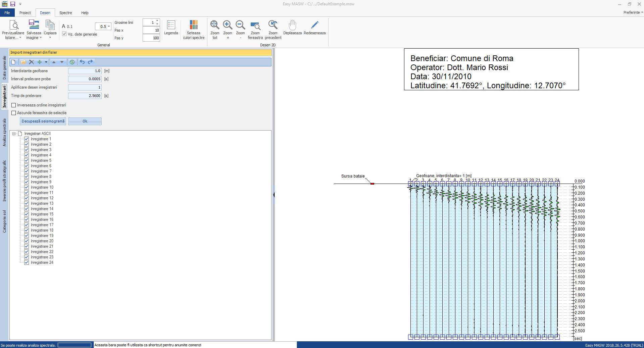644x348 pixels.
Task: Uncheck Inregistrare 10 checkbox
Action: (x=27, y=187)
